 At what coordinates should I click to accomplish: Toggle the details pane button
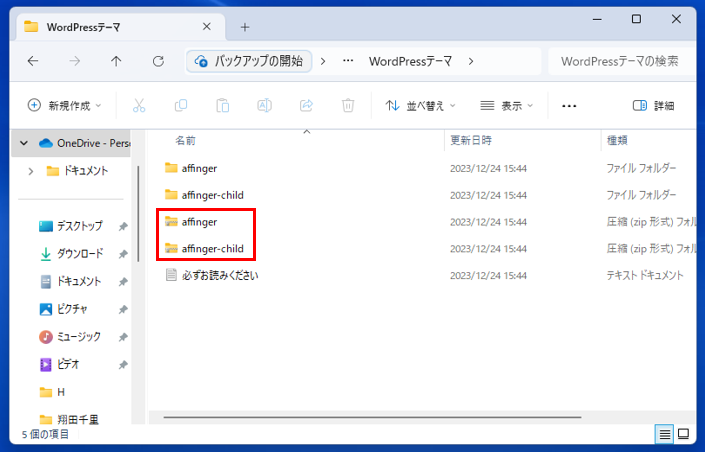(x=654, y=105)
